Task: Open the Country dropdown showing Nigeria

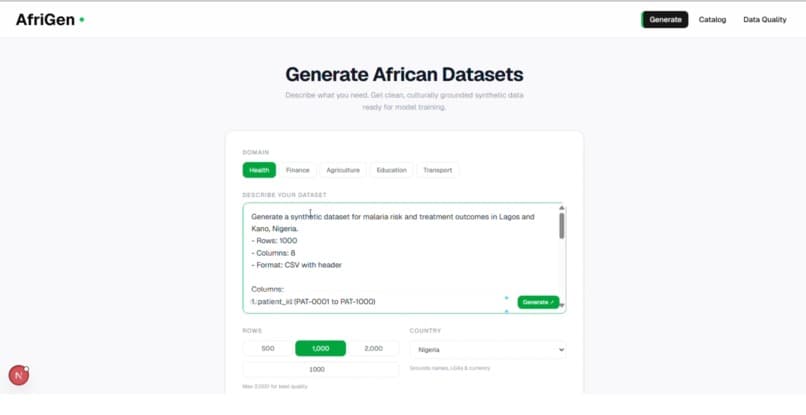Action: click(488, 350)
